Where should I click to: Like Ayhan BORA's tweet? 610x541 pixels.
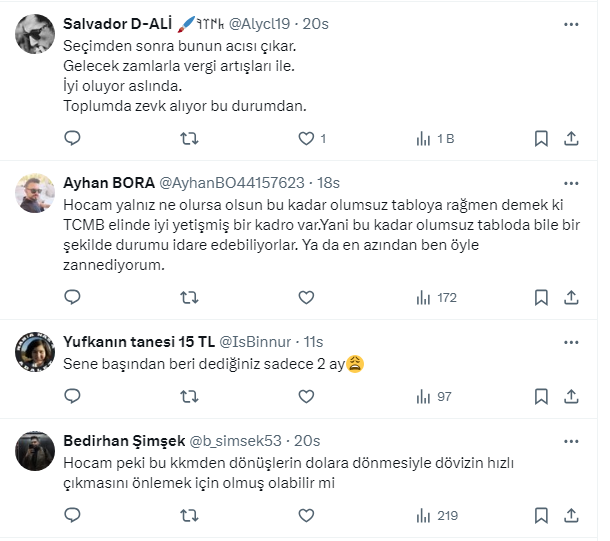(x=306, y=297)
